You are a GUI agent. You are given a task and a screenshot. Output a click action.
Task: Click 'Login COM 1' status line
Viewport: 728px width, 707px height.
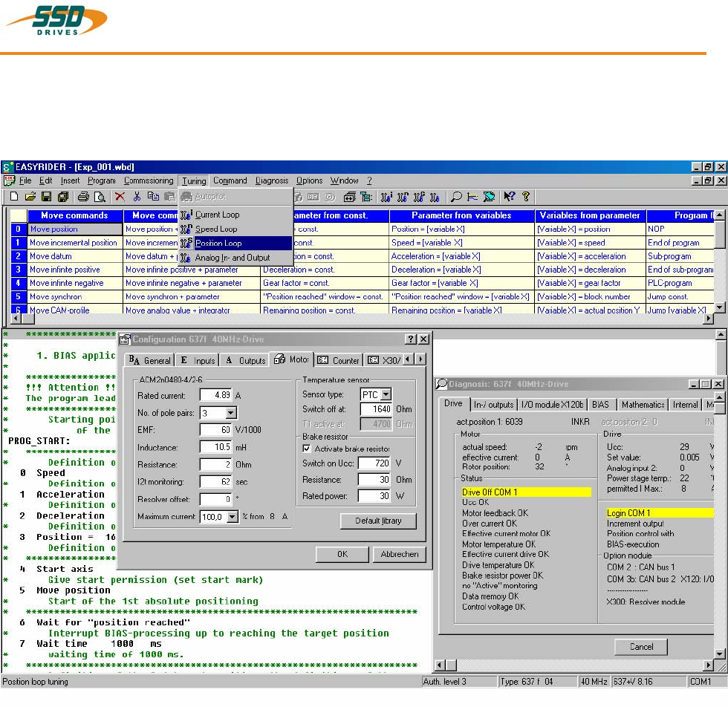[660, 513]
